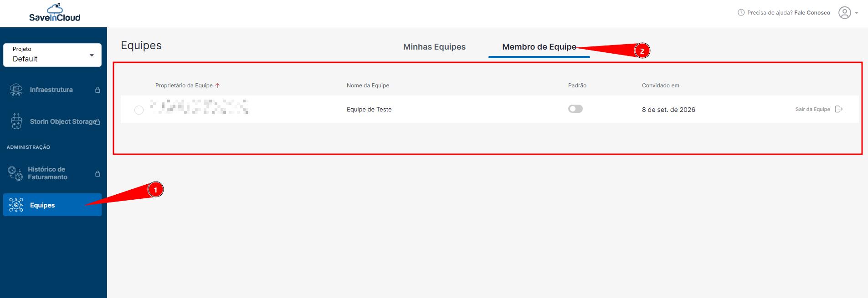
Task: Select Equipes in the sidebar
Action: (x=52, y=205)
